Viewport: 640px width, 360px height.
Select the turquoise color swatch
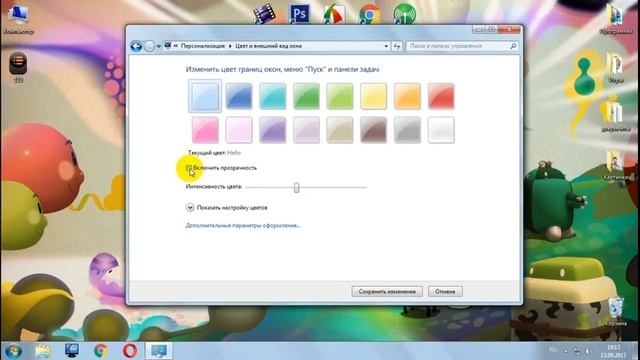[273, 96]
